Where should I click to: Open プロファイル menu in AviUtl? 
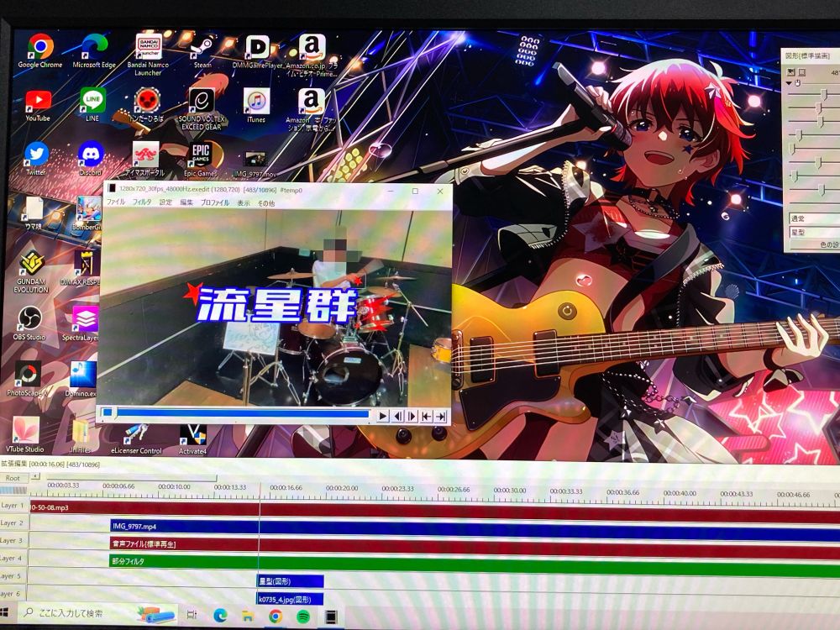click(215, 203)
